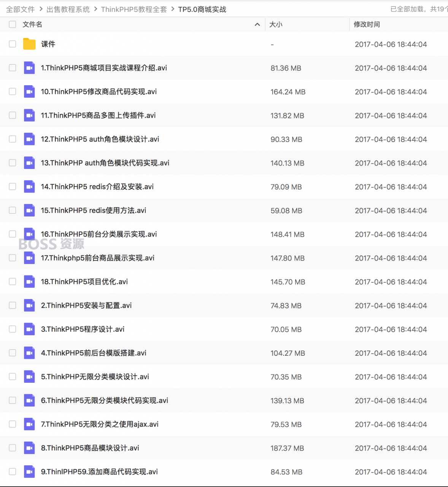
Task: Open file 16.ThinkPHP5前台分类展示实现.avi
Action: click(x=99, y=234)
